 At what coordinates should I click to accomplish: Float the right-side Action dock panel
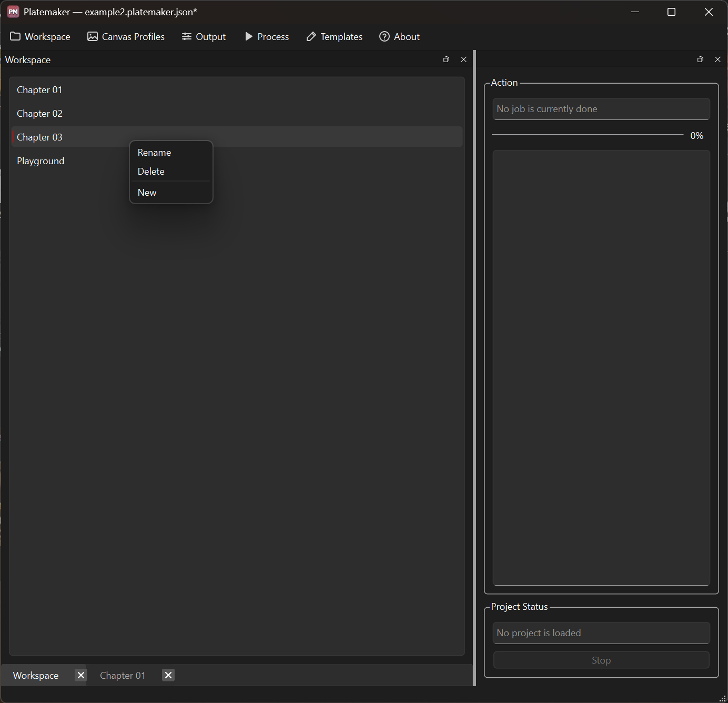click(700, 59)
